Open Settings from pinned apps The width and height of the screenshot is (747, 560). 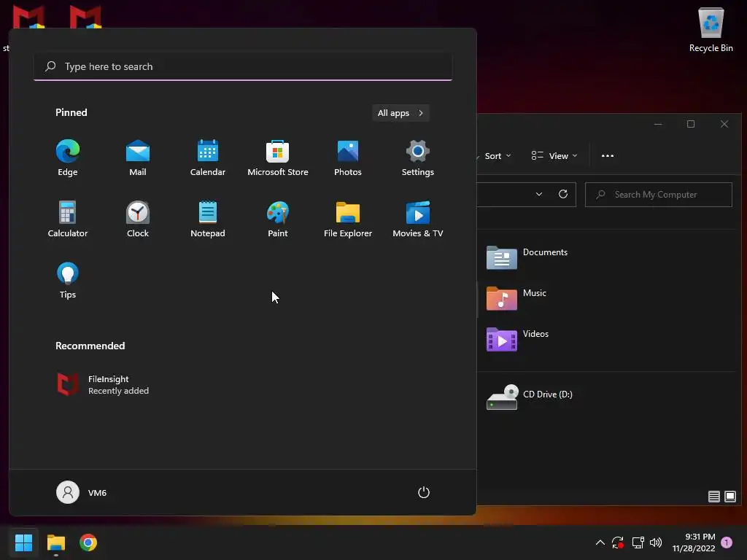coord(418,158)
